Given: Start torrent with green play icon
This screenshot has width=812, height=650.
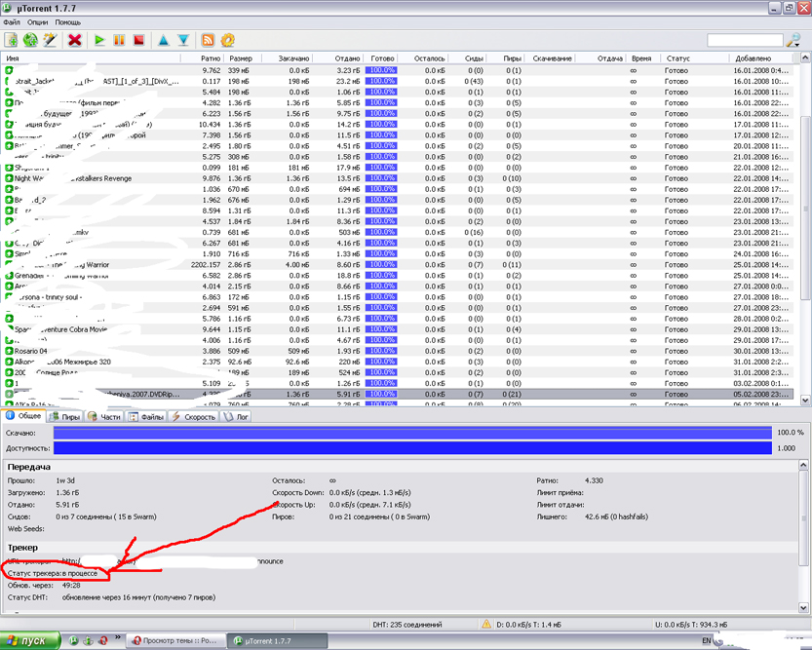Looking at the screenshot, I should click(x=99, y=40).
